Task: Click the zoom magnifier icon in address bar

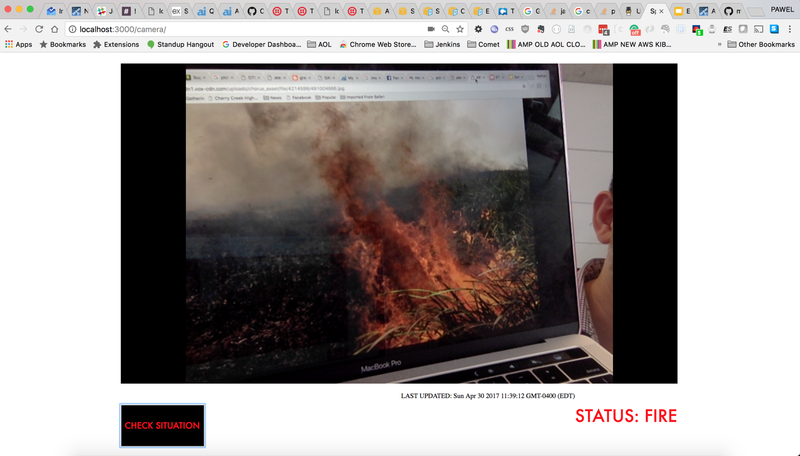Action: click(x=445, y=29)
